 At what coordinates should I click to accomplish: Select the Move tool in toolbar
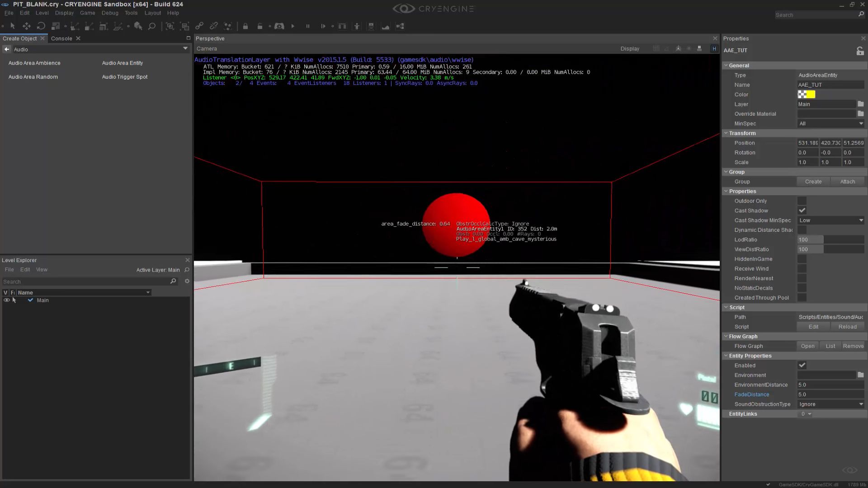[27, 26]
